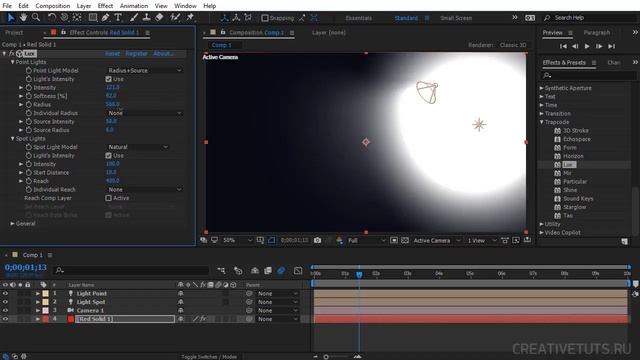Open the Window menu
Viewport: 640px width, 360px height.
(x=185, y=6)
